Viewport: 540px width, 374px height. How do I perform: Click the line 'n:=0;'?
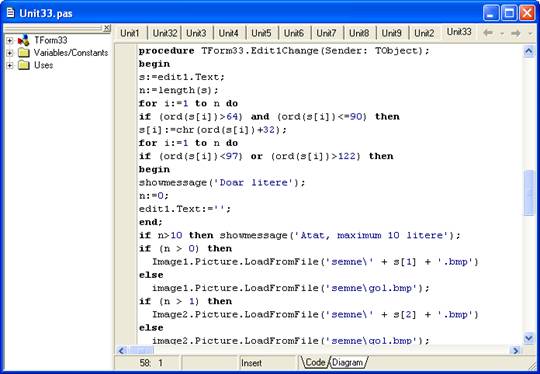pos(154,196)
